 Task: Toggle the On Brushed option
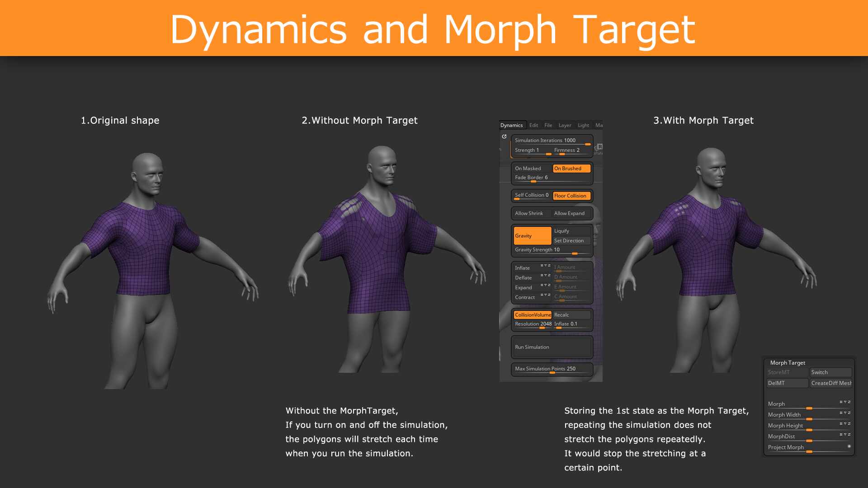pos(571,169)
